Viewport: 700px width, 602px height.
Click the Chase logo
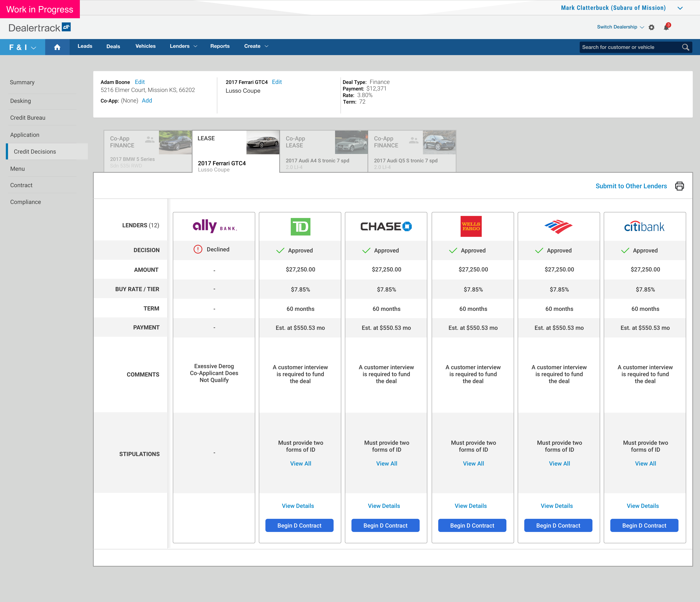coord(386,226)
